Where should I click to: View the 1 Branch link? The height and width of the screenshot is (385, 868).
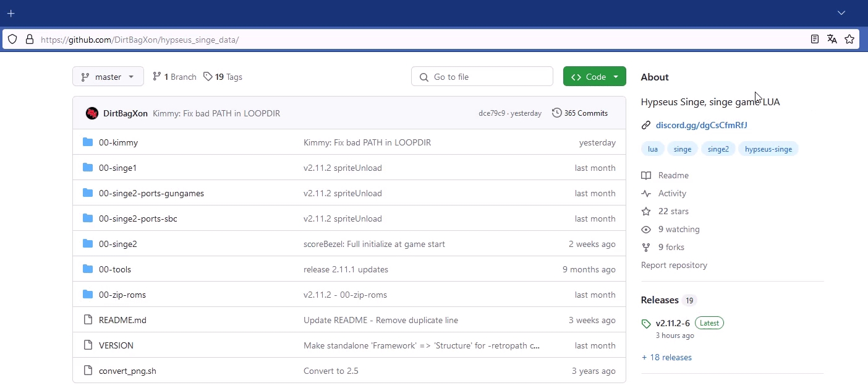coord(174,77)
